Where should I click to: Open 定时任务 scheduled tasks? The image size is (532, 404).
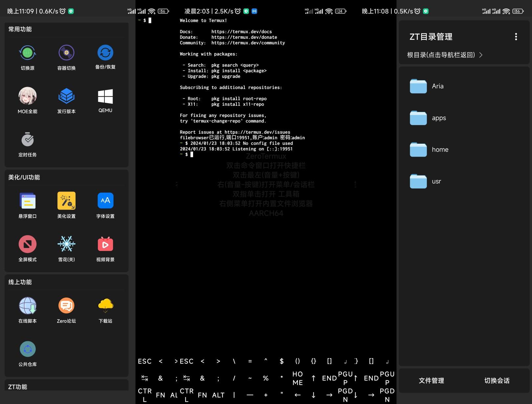(28, 144)
